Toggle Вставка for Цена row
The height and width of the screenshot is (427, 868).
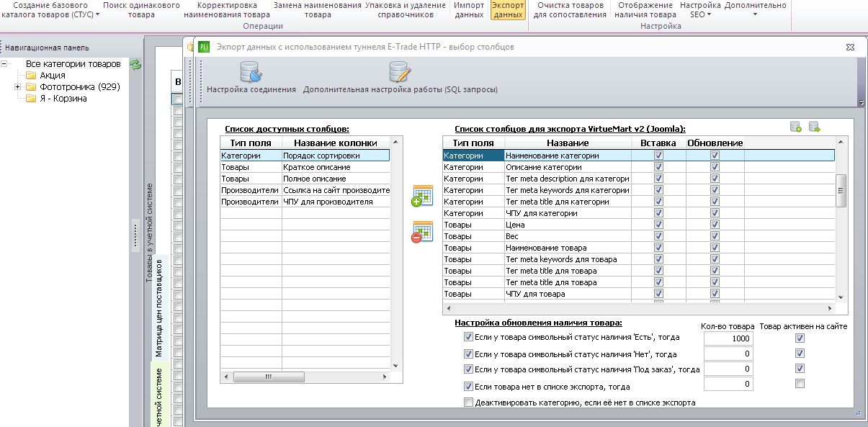point(657,225)
